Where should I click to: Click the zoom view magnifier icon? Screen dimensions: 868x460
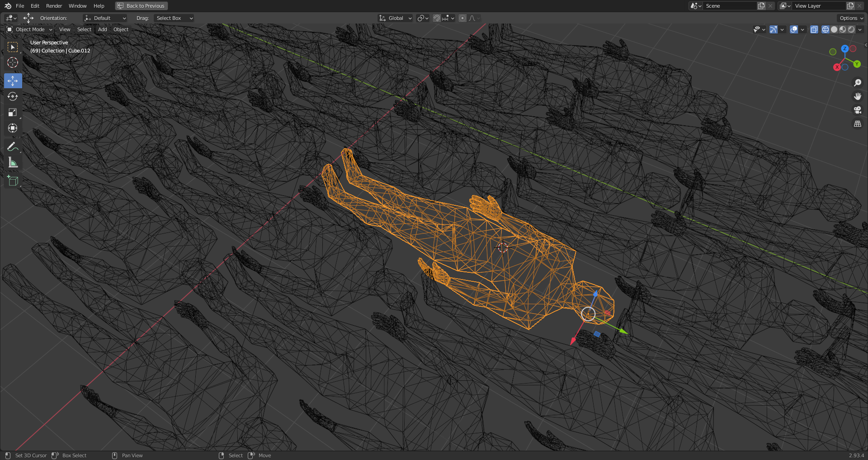pyautogui.click(x=857, y=83)
